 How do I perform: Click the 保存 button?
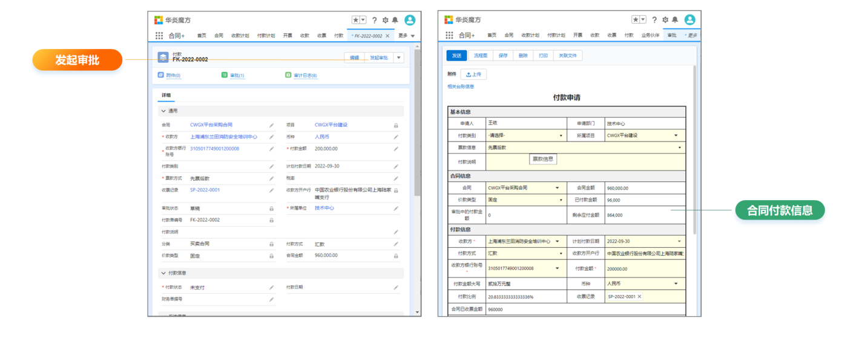pyautogui.click(x=503, y=56)
